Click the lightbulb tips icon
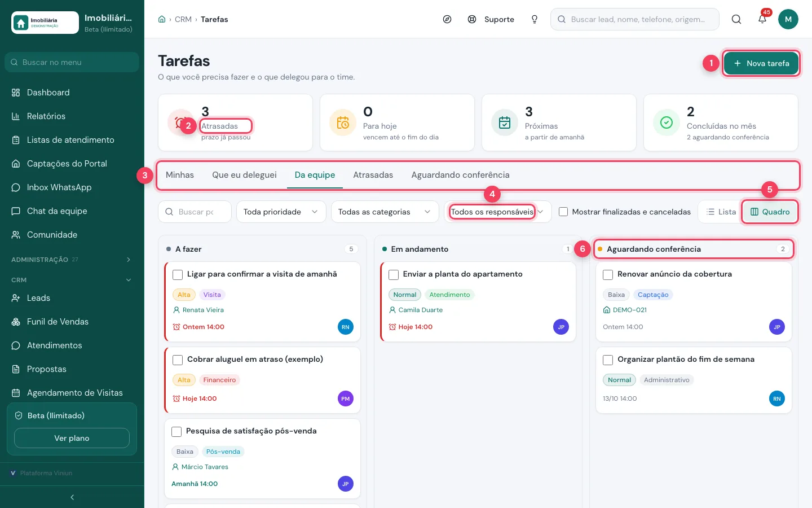 [535, 19]
